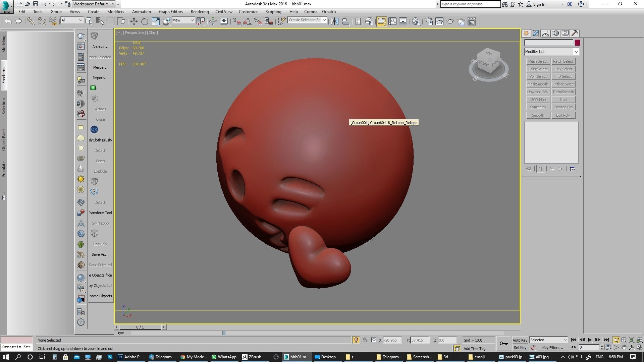Open the Create command panel tab
Image resolution: width=644 pixels, height=362 pixels.
click(x=526, y=33)
